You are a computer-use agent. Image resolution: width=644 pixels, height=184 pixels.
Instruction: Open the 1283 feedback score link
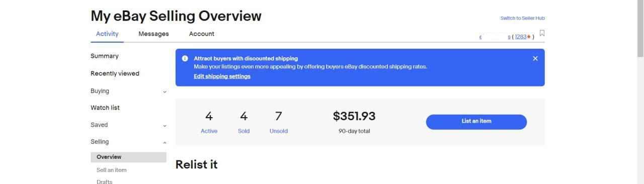(x=520, y=37)
